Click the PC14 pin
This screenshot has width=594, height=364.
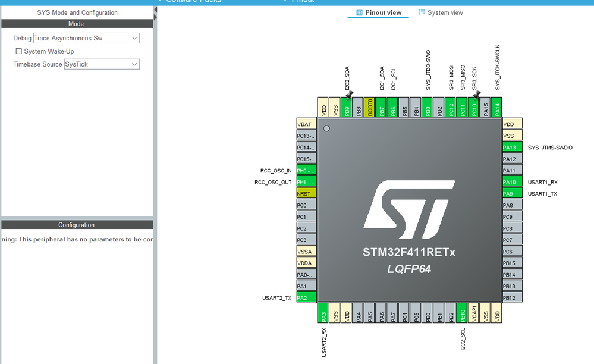306,147
